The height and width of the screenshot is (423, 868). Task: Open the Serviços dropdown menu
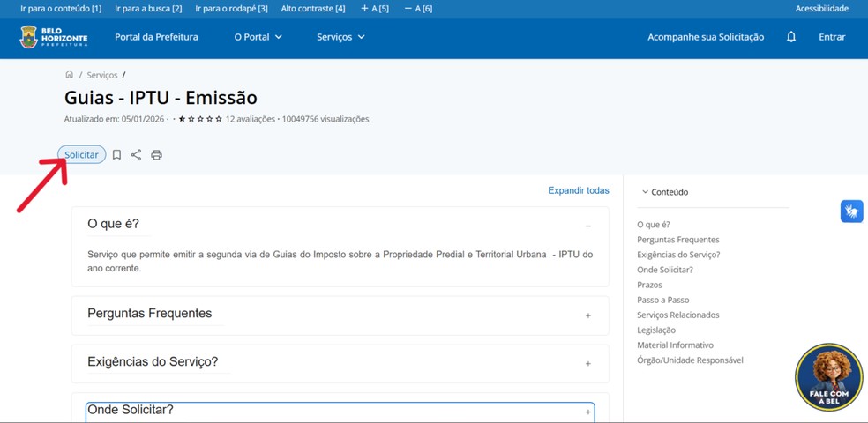tap(340, 37)
